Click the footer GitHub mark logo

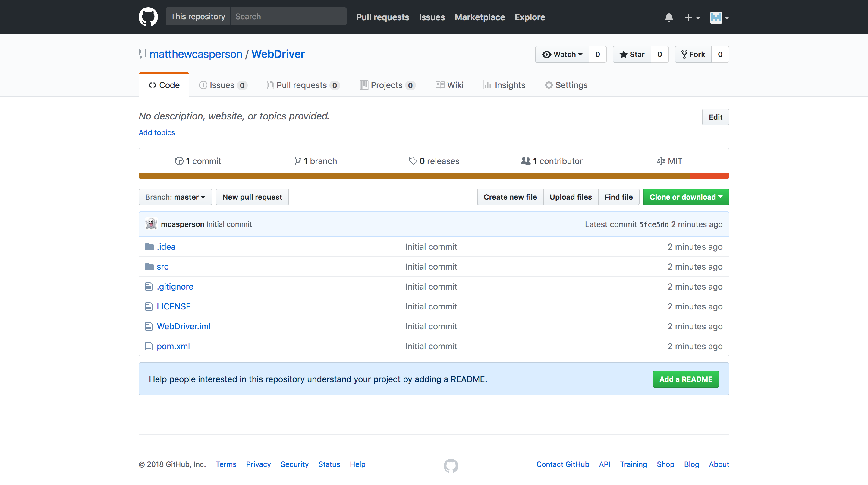pyautogui.click(x=451, y=465)
